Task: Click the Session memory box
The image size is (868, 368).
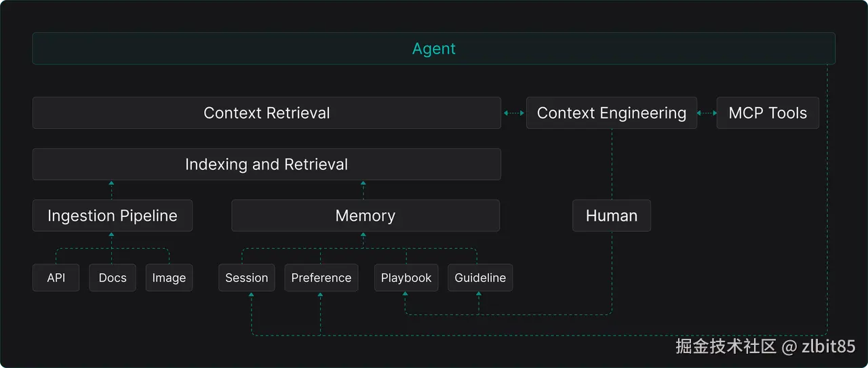Action: coord(247,278)
